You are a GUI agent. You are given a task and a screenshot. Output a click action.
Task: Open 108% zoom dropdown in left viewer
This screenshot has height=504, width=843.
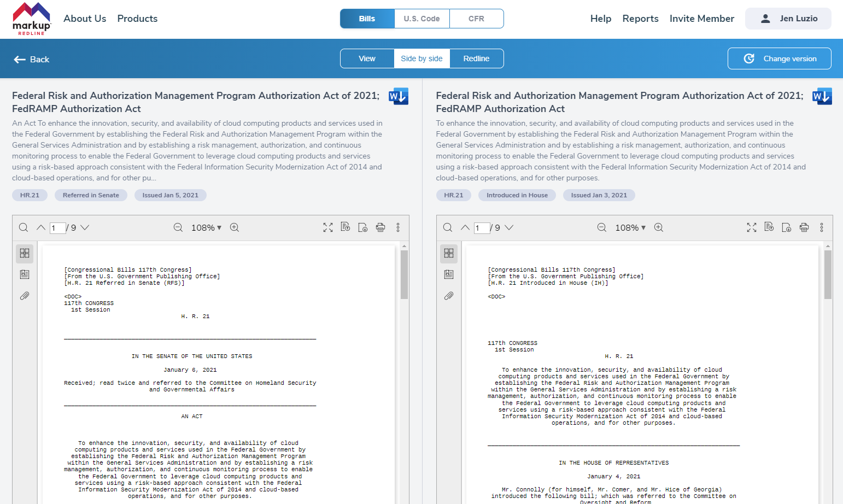(x=206, y=227)
